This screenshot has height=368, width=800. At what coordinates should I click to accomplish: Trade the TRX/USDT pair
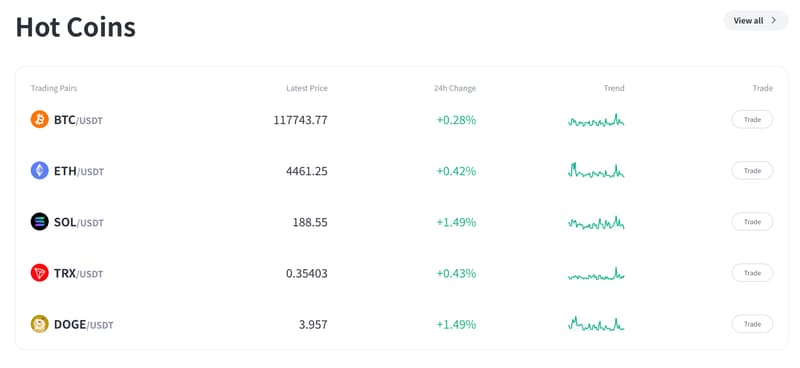pyautogui.click(x=752, y=273)
